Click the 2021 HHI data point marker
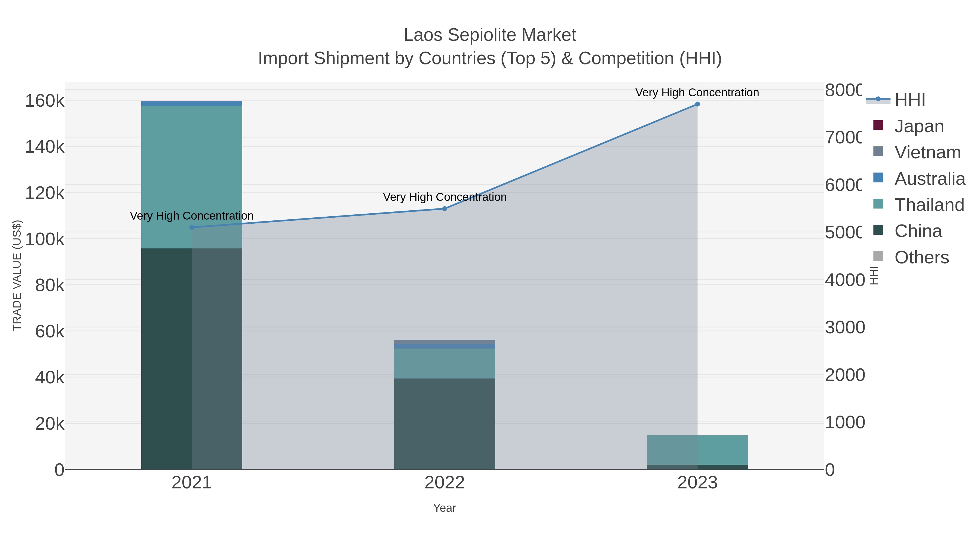Viewport: 980px width, 551px height. [192, 227]
